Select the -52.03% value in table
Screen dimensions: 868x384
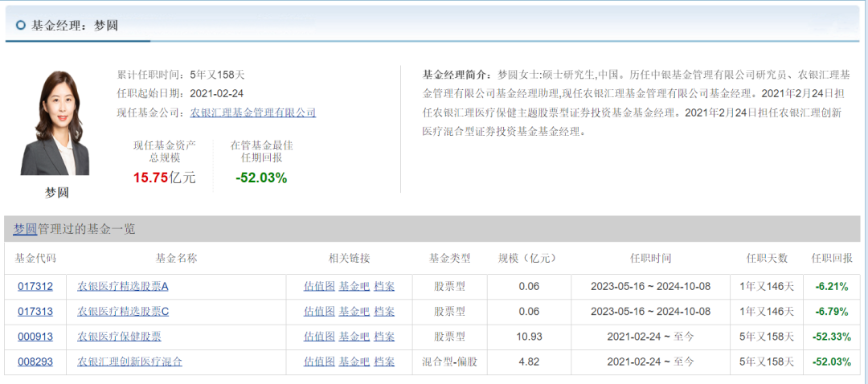point(832,362)
